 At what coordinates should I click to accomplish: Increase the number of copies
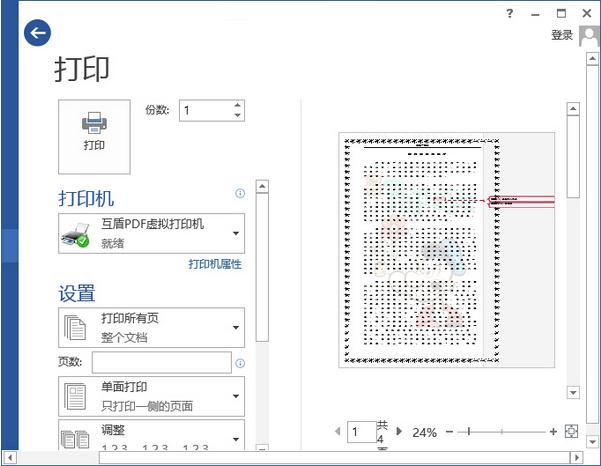coord(238,105)
